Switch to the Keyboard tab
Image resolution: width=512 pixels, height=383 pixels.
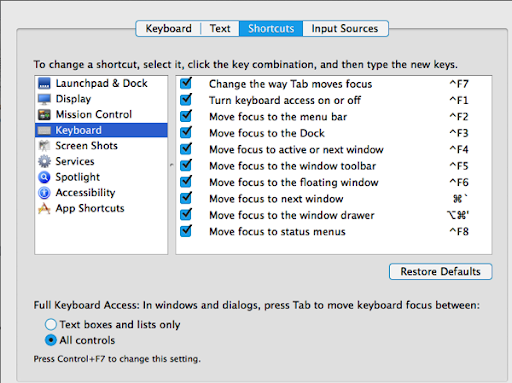tap(168, 29)
